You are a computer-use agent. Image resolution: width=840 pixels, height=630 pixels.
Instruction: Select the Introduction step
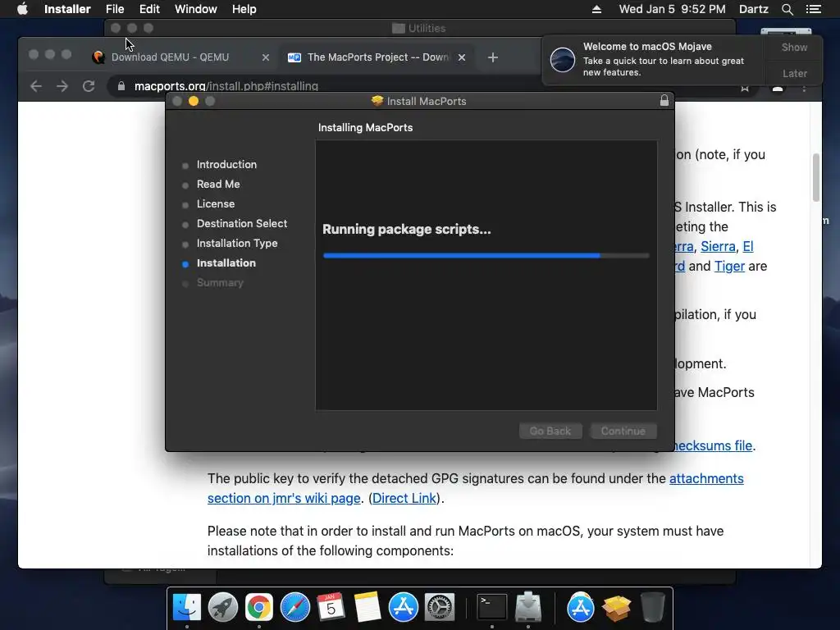pos(226,164)
